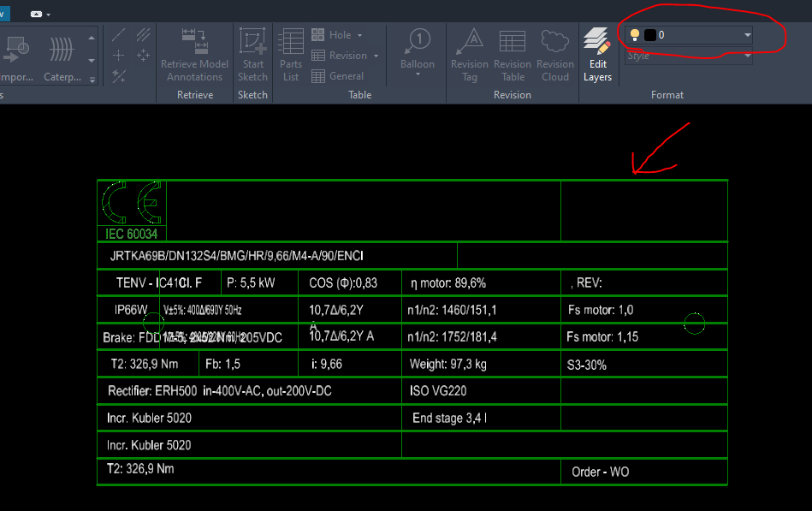Expand the Revision table dropdown
Image resolution: width=812 pixels, height=511 pixels.
pos(375,55)
